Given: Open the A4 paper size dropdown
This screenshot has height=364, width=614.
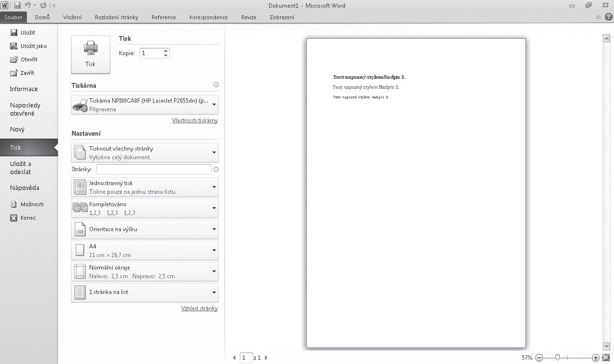Looking at the screenshot, I should click(x=145, y=250).
